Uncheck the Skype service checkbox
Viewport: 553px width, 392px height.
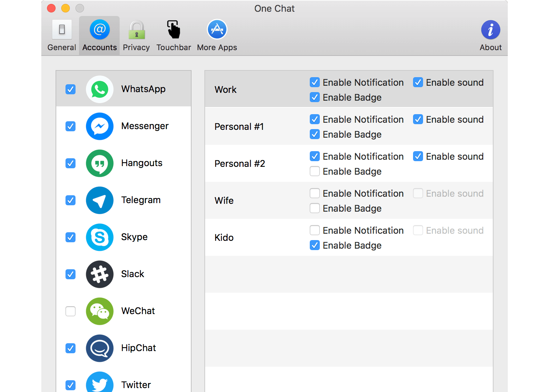coord(71,237)
